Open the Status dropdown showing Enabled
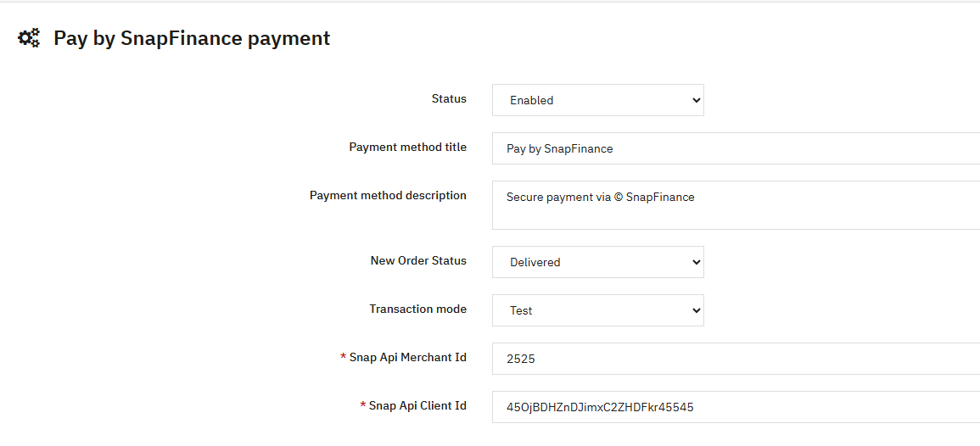The width and height of the screenshot is (980, 446). point(597,100)
